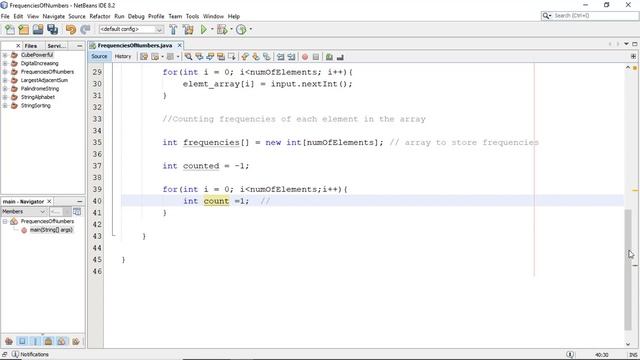The height and width of the screenshot is (360, 640).
Task: Open the Run Project dropdown arrow
Action: (x=212, y=29)
